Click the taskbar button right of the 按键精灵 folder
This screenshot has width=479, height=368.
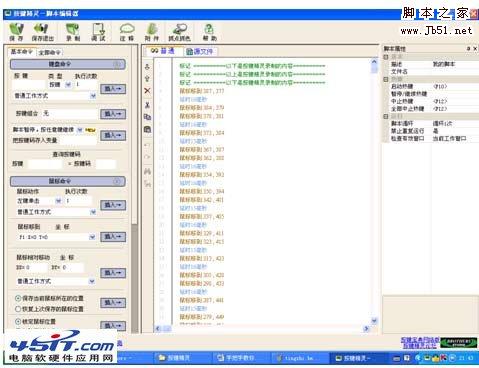point(240,358)
